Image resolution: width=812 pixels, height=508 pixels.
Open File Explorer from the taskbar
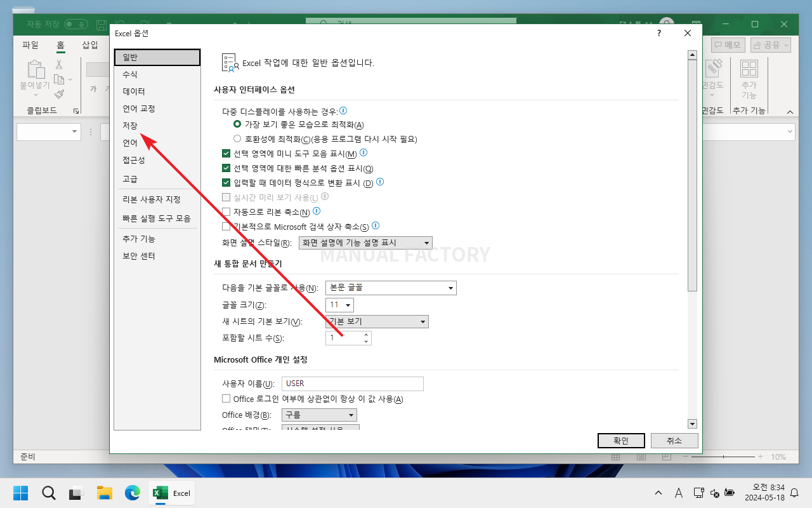104,493
